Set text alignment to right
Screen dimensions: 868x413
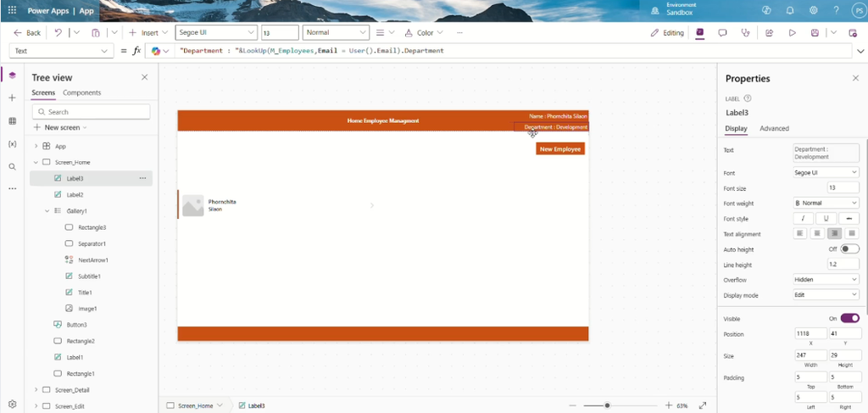[x=835, y=233]
